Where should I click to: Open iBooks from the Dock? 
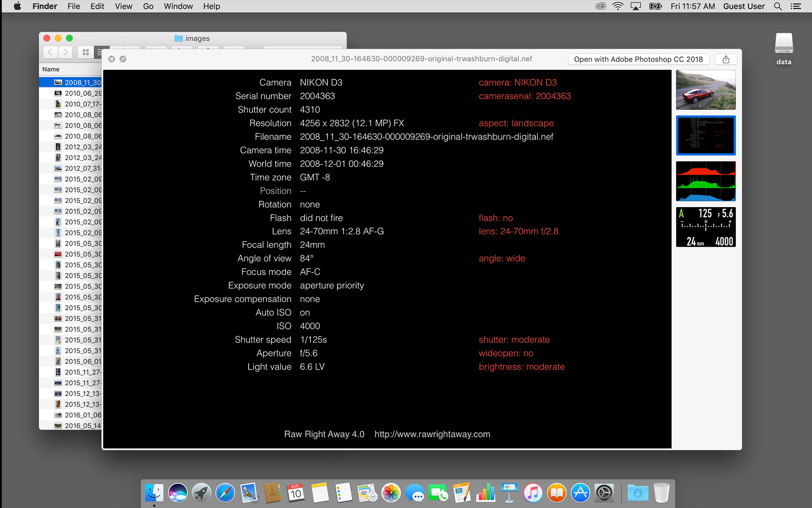(557, 493)
